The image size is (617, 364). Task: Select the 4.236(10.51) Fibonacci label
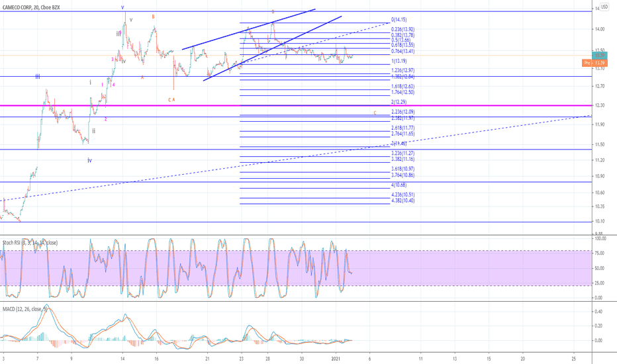[x=403, y=195]
